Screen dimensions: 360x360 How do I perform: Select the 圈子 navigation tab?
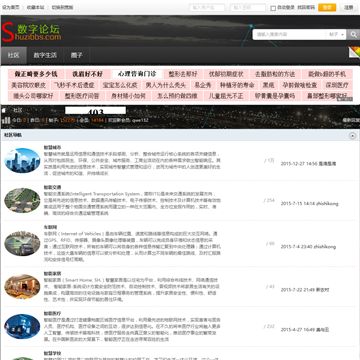[x=76, y=55]
